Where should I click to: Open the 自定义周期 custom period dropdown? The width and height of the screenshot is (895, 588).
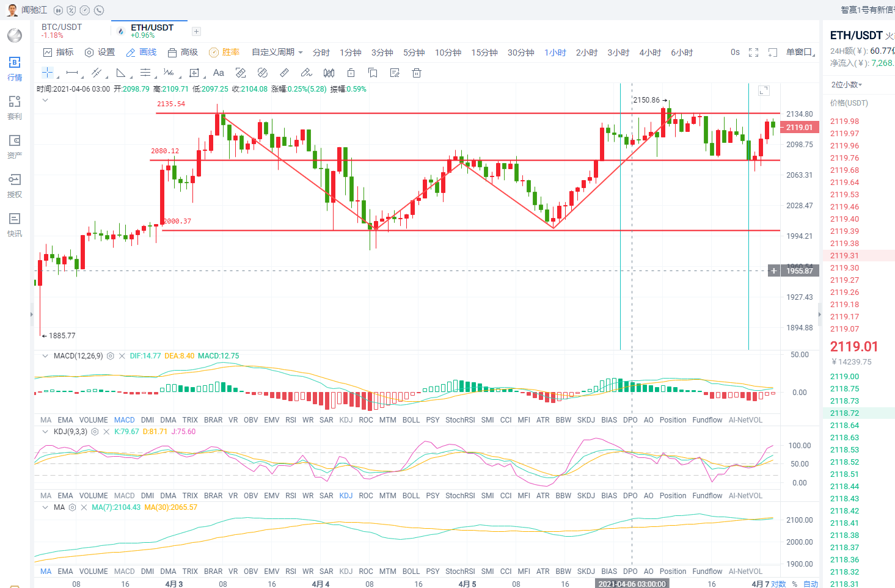coord(277,53)
